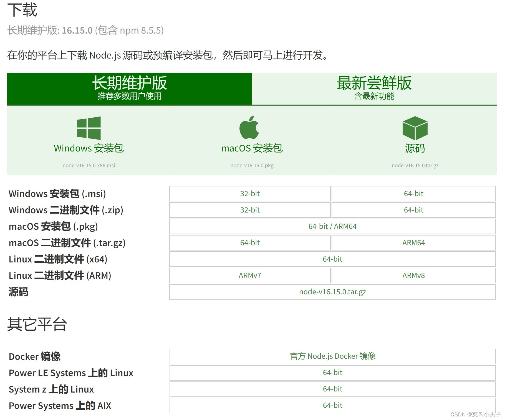This screenshot has height=420, width=505.
Task: Open 官方 Node.js Docker 镜像 link
Action: coord(332,356)
